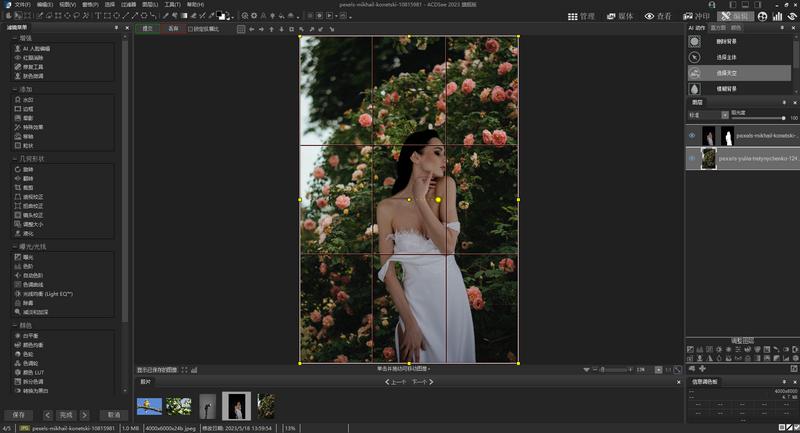Hide the pexels-mikhail-konetski layer

click(x=691, y=135)
